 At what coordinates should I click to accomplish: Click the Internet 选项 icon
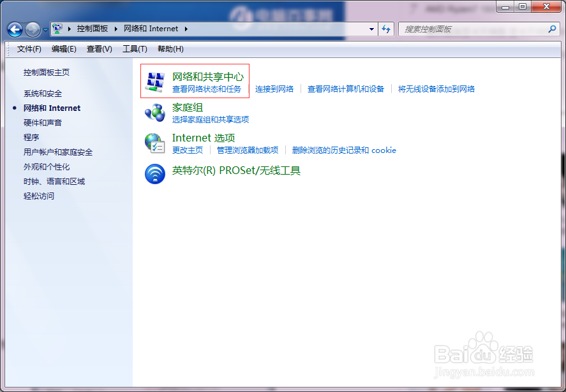pos(155,143)
